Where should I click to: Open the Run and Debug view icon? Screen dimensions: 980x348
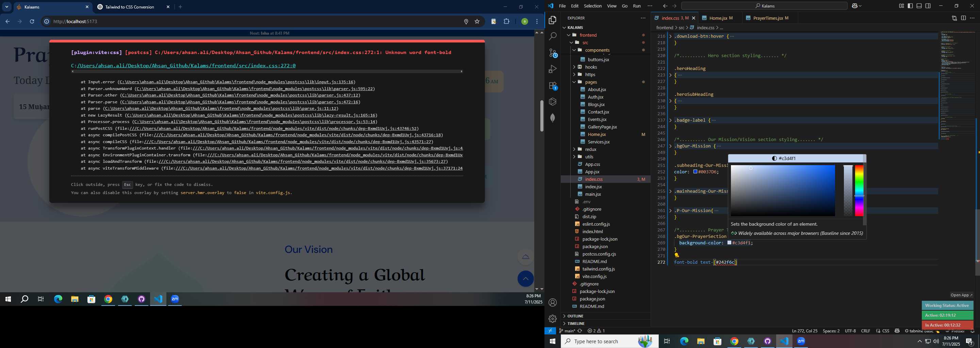pos(552,69)
